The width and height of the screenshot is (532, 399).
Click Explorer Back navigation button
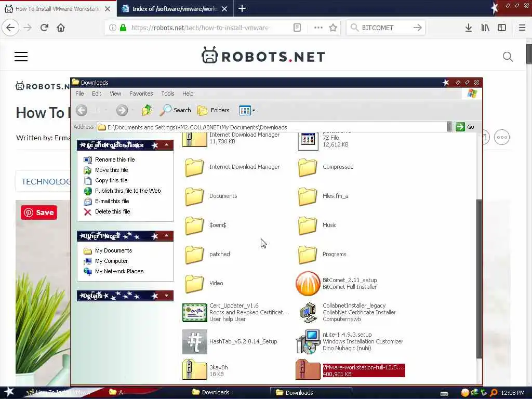click(82, 110)
